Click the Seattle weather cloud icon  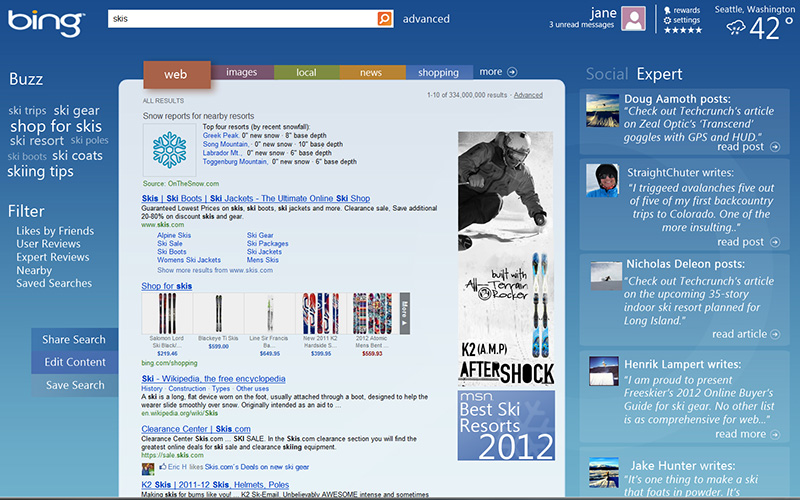click(736, 28)
